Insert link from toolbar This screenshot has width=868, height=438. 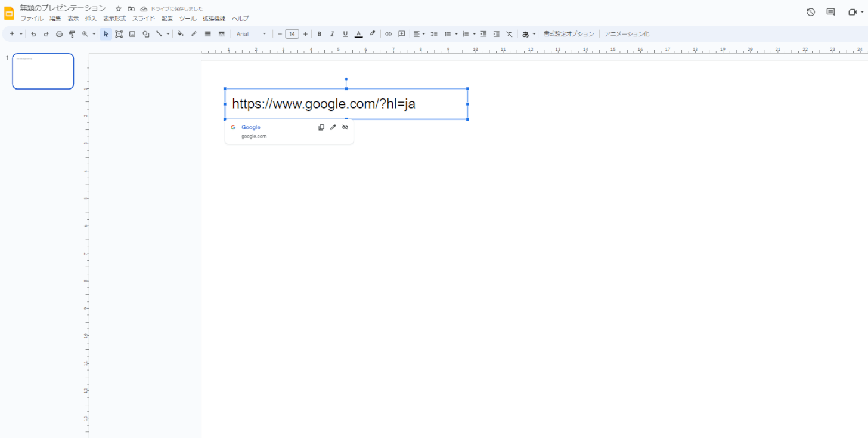pyautogui.click(x=389, y=34)
